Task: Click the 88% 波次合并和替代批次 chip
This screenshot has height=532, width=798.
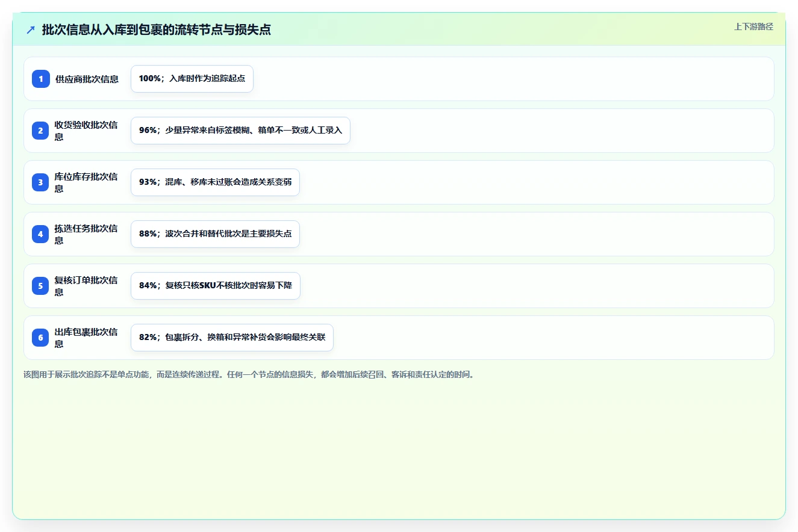Action: point(215,234)
